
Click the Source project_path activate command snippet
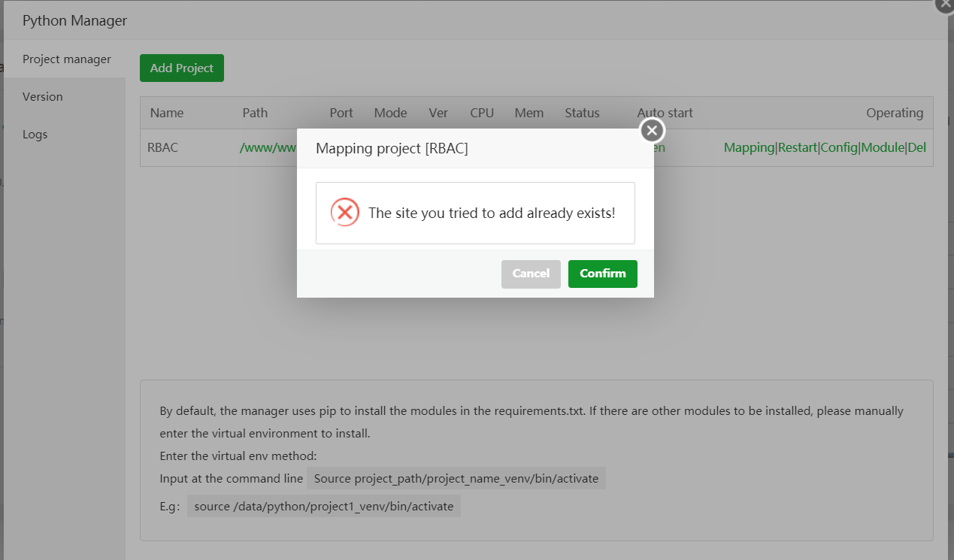pos(456,478)
